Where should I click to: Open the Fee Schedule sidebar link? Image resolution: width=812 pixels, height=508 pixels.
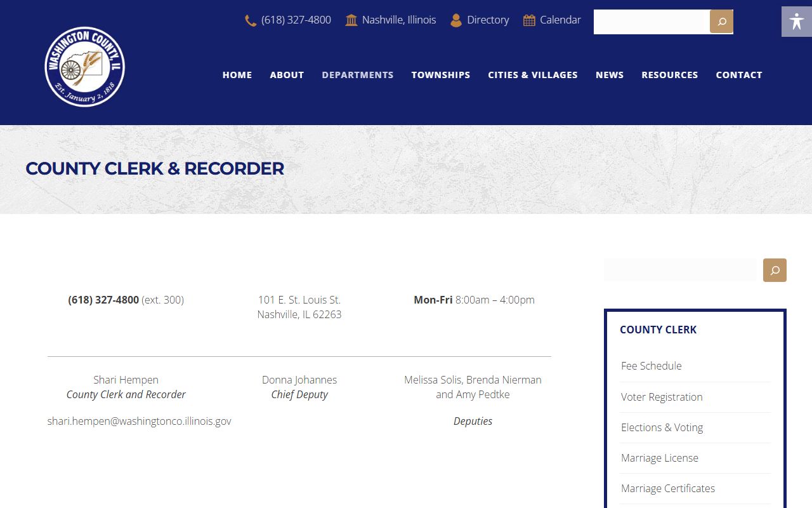(652, 366)
